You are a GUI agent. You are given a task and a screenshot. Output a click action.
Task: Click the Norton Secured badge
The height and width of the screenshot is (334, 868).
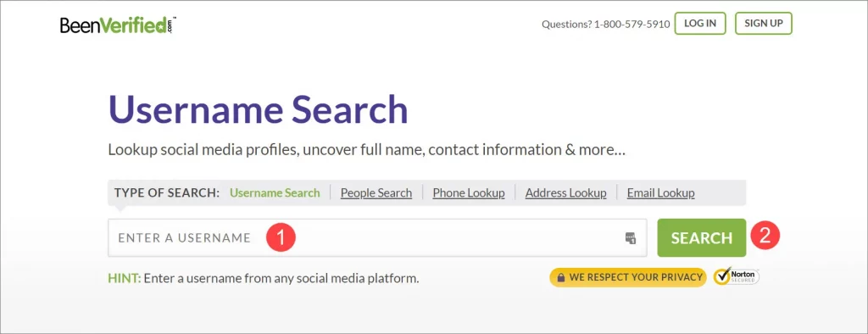(x=737, y=276)
